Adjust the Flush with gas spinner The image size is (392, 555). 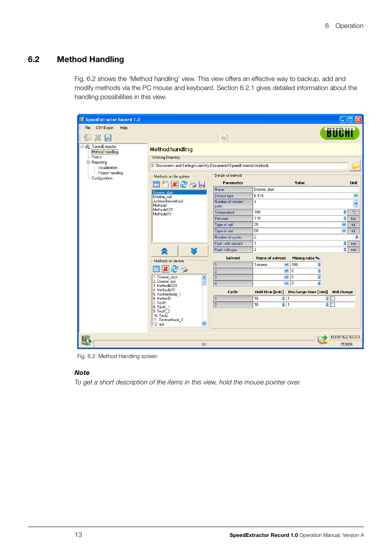pos(345,250)
